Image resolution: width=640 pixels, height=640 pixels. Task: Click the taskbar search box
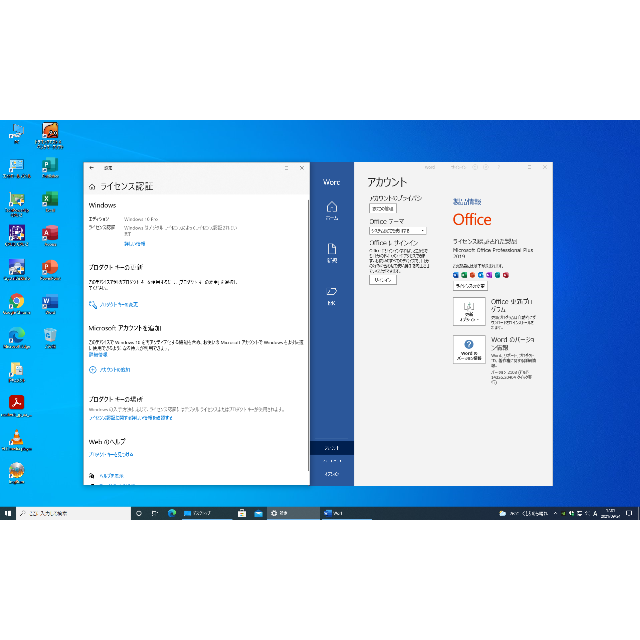74,513
